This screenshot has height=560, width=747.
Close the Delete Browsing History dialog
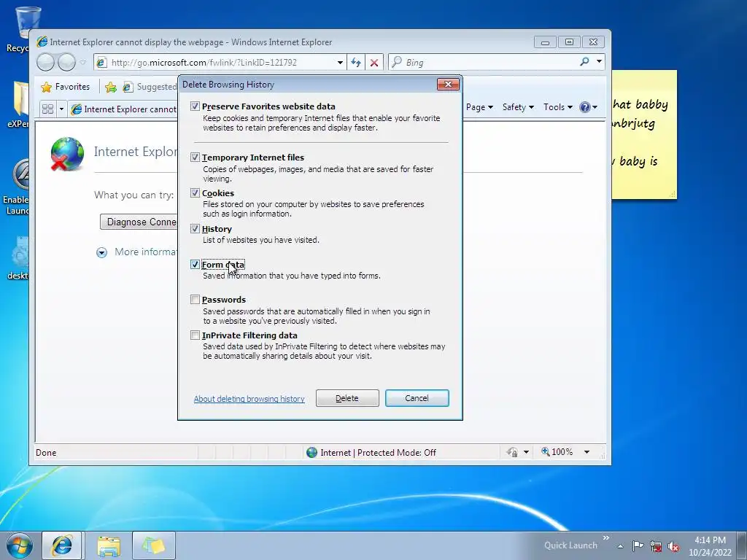[448, 85]
